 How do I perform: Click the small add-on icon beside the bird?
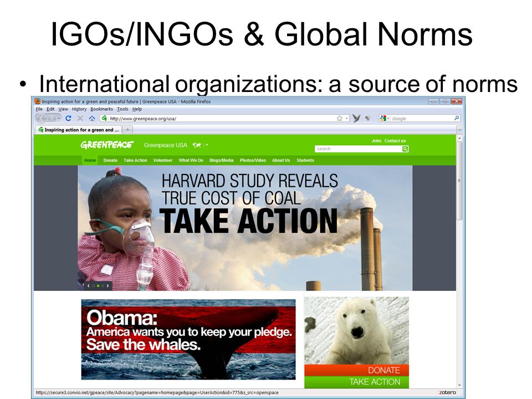coord(368,118)
